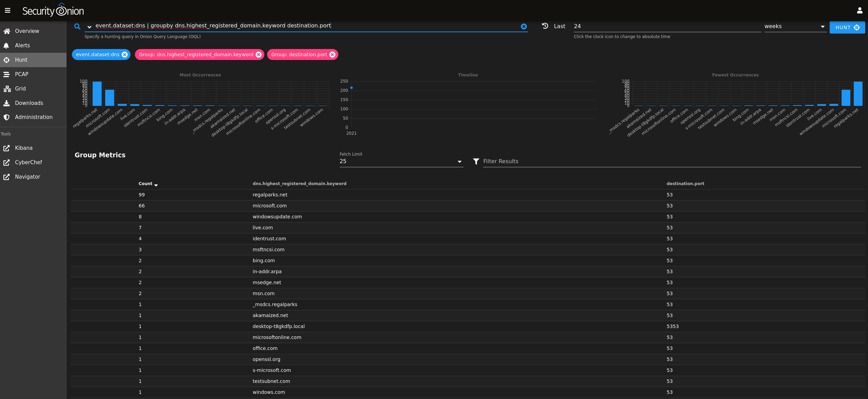Click msftncsi.com domain cell

pos(268,250)
